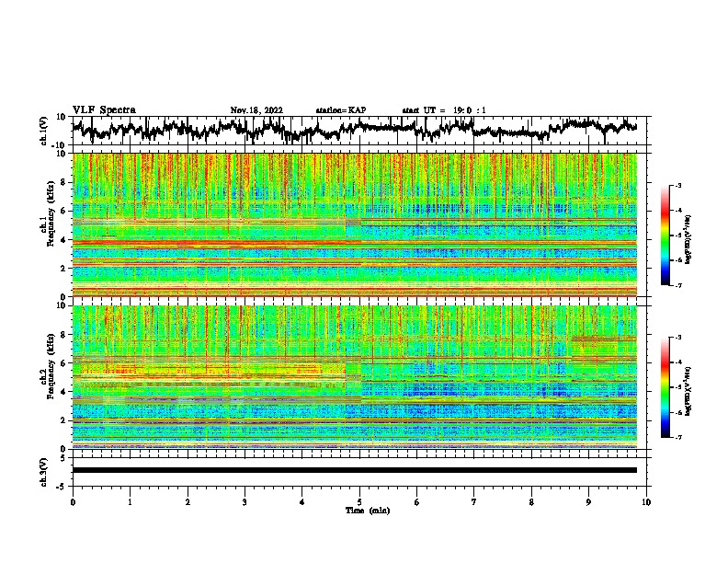The width and height of the screenshot is (728, 563).
Task: Click the ch.1 spectrogram panel
Action: click(x=355, y=224)
